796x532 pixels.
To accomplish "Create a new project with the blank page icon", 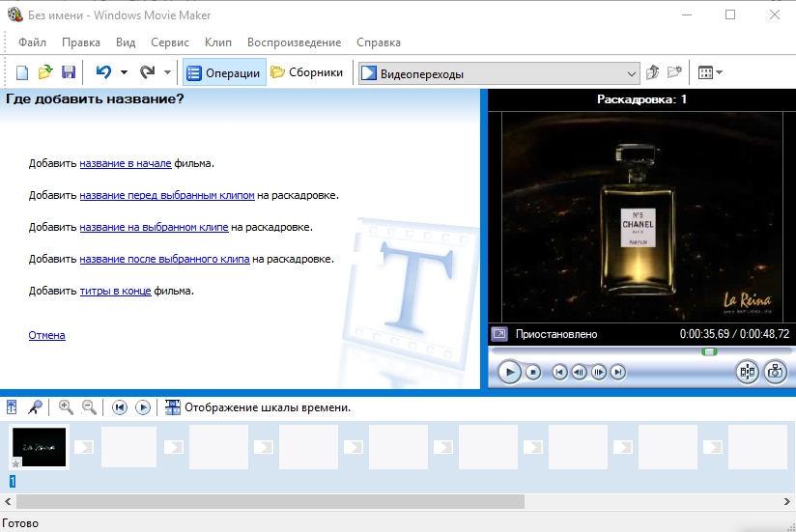I will pos(22,73).
